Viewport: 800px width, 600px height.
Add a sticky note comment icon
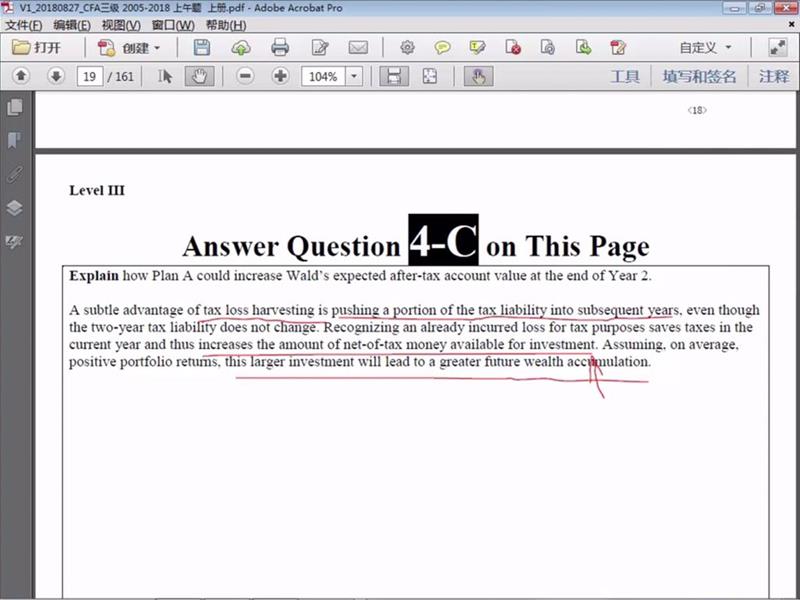442,48
